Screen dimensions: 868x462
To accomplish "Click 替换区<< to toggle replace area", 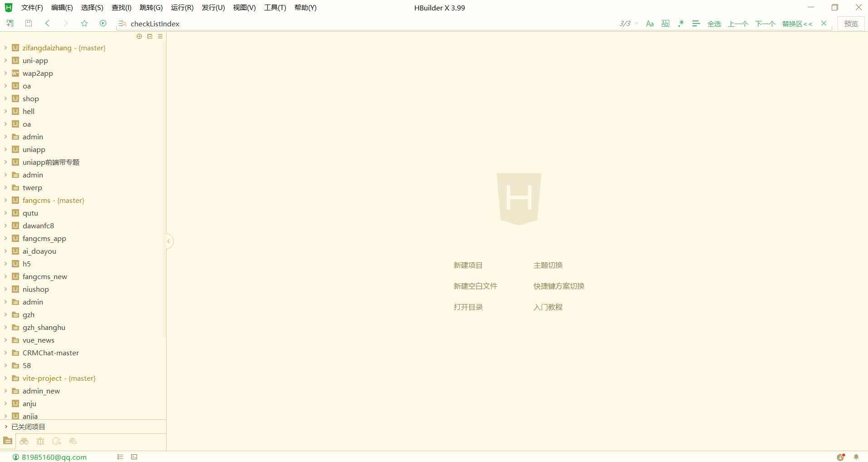I will (x=797, y=24).
